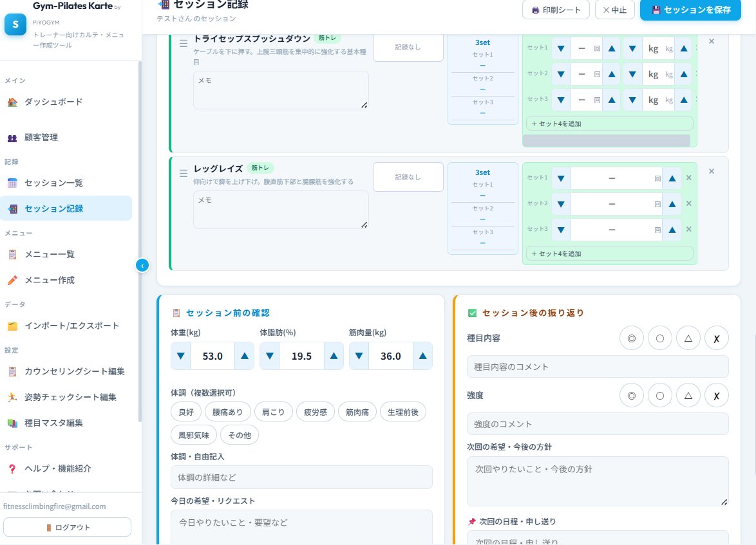Decrease reps for トライセップス セット1
756x545 pixels.
561,48
